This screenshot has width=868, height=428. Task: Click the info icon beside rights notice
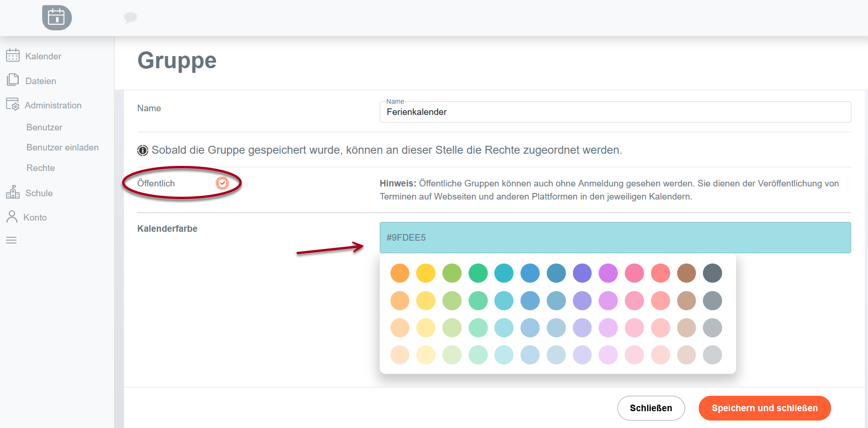143,150
